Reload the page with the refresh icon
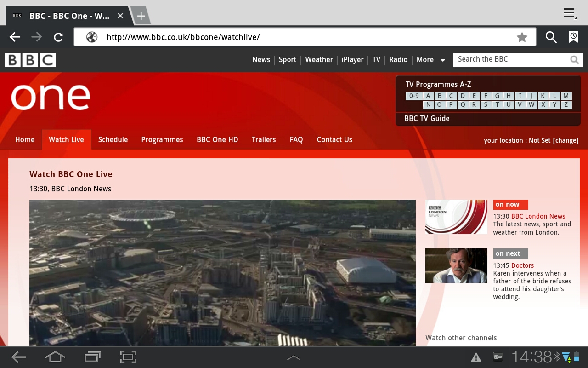Image resolution: width=588 pixels, height=368 pixels. tap(58, 37)
